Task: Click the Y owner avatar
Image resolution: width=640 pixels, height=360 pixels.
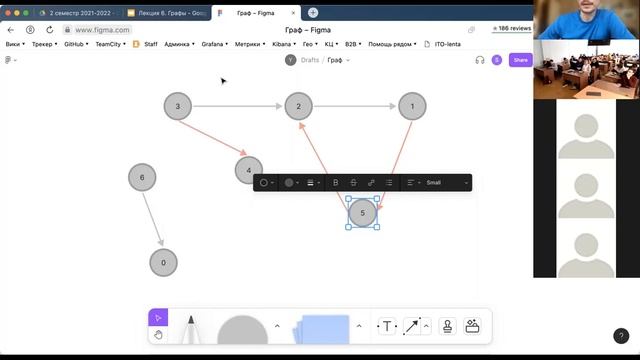Action: 291,60
